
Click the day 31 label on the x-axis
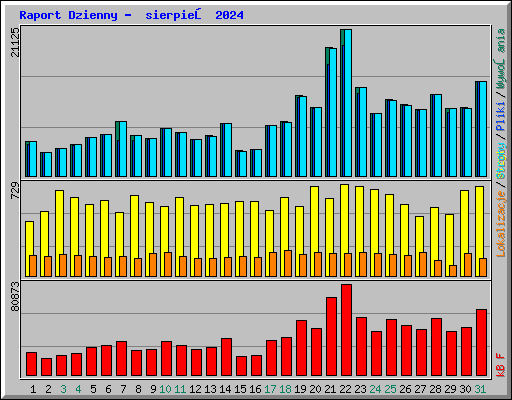click(x=480, y=389)
